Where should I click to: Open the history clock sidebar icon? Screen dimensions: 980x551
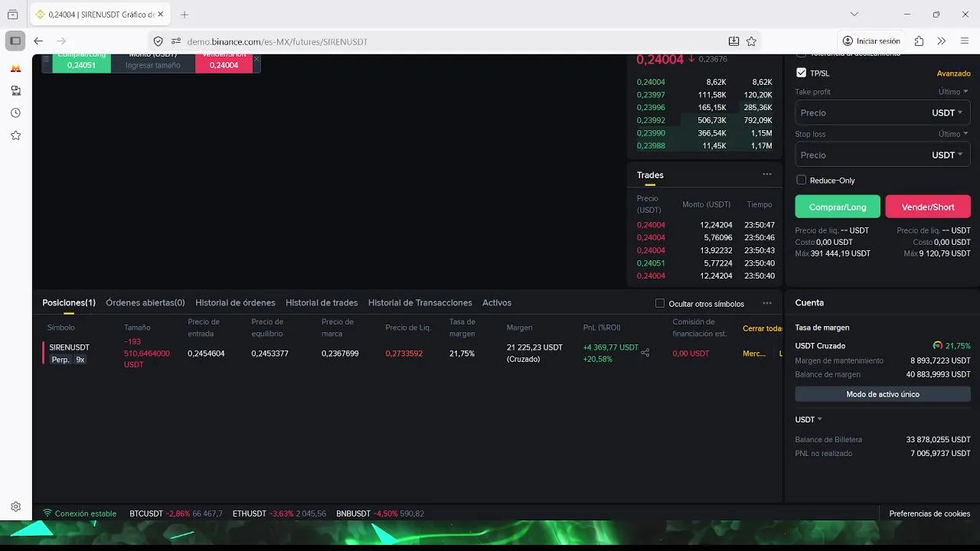pos(15,112)
